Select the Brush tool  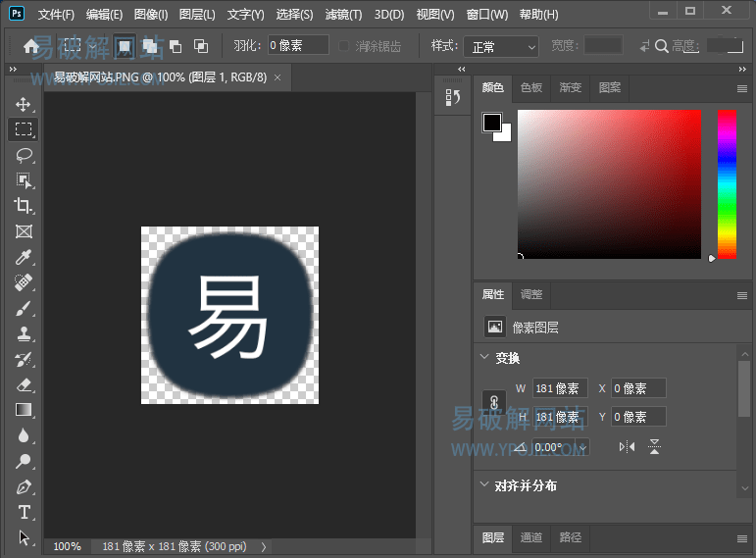click(x=24, y=308)
